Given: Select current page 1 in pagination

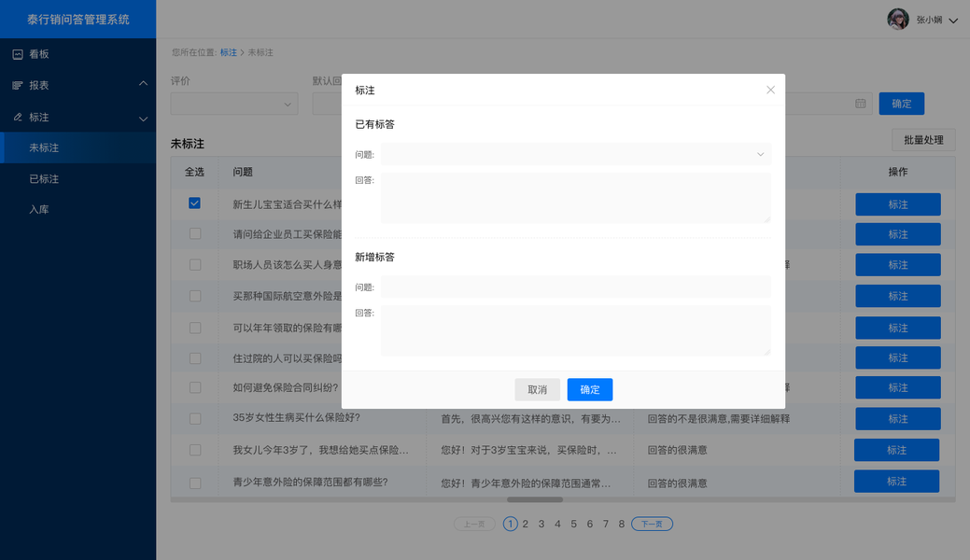Looking at the screenshot, I should click(511, 525).
